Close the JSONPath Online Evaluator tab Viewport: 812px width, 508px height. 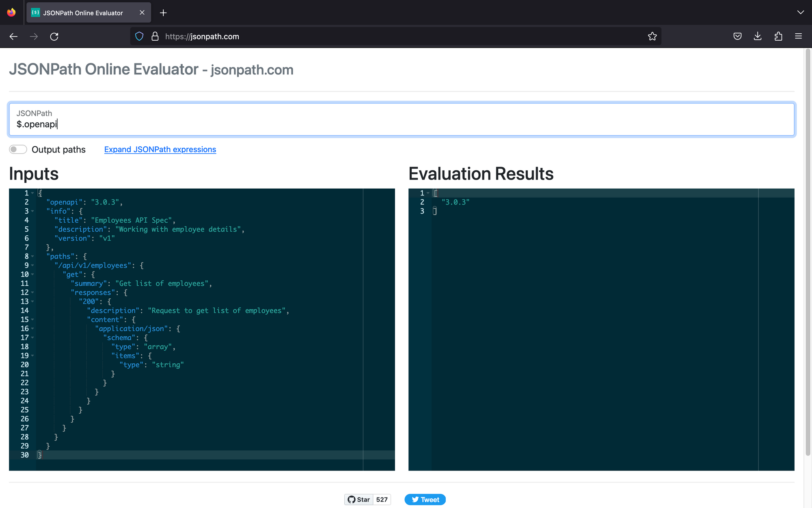click(142, 13)
